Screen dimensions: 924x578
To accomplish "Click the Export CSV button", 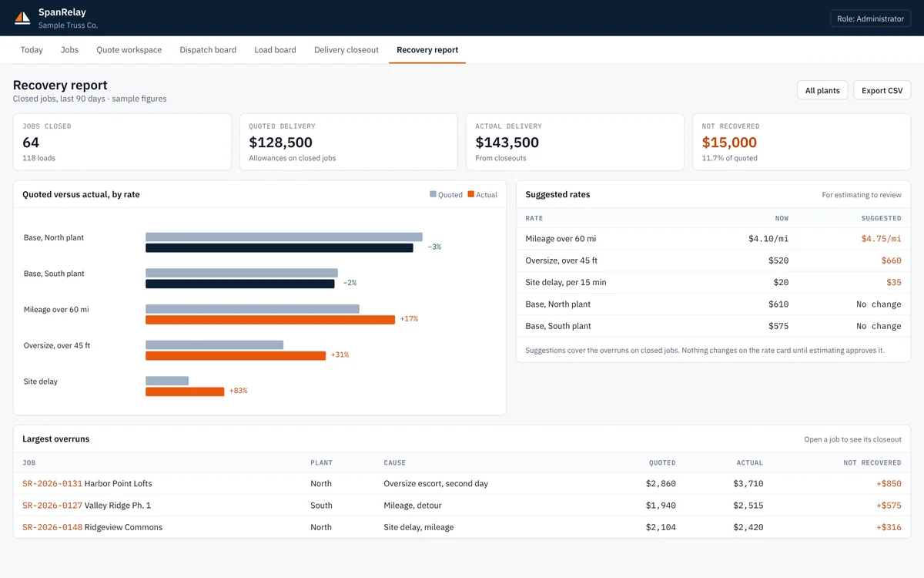I will point(882,90).
